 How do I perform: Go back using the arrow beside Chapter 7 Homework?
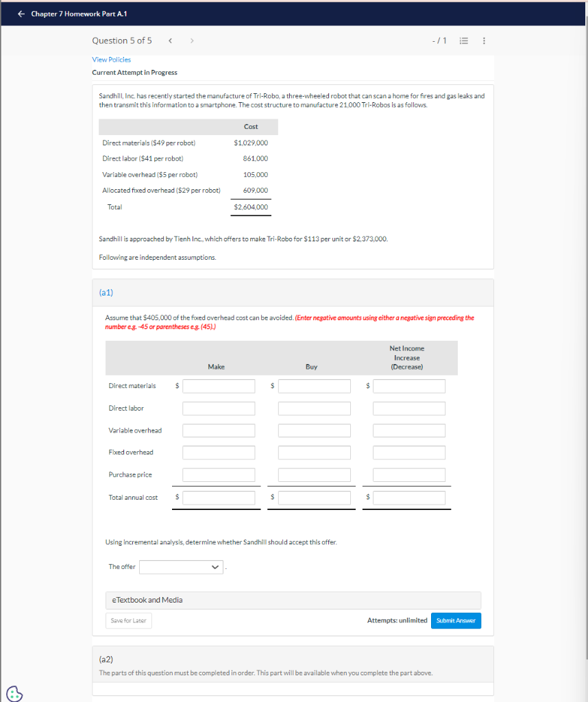pyautogui.click(x=21, y=14)
